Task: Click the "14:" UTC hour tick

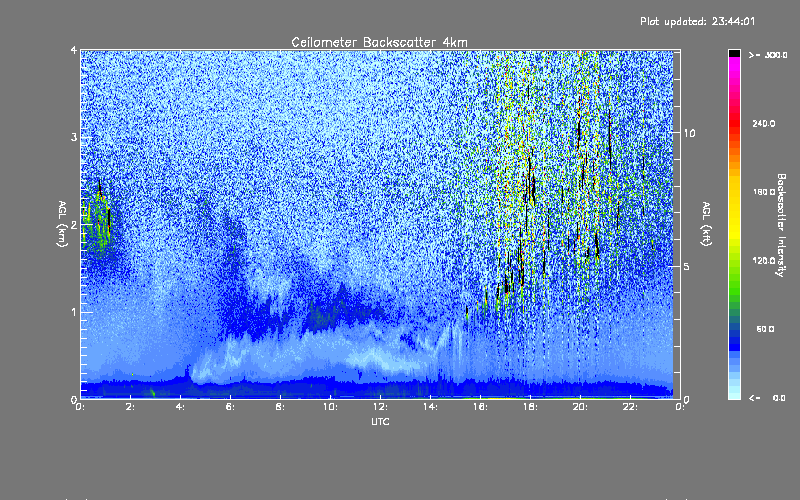Action: pos(430,407)
